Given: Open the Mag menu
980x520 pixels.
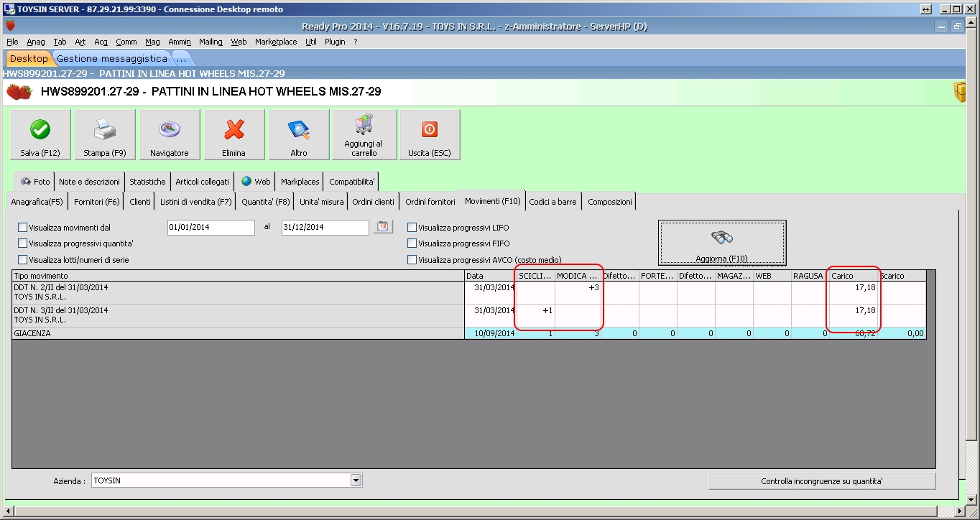Looking at the screenshot, I should (x=152, y=42).
